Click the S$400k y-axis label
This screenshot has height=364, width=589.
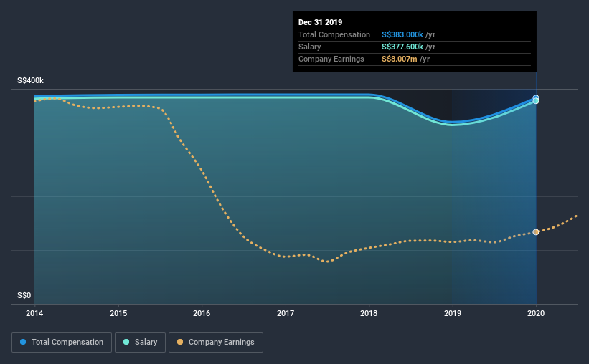pyautogui.click(x=30, y=81)
